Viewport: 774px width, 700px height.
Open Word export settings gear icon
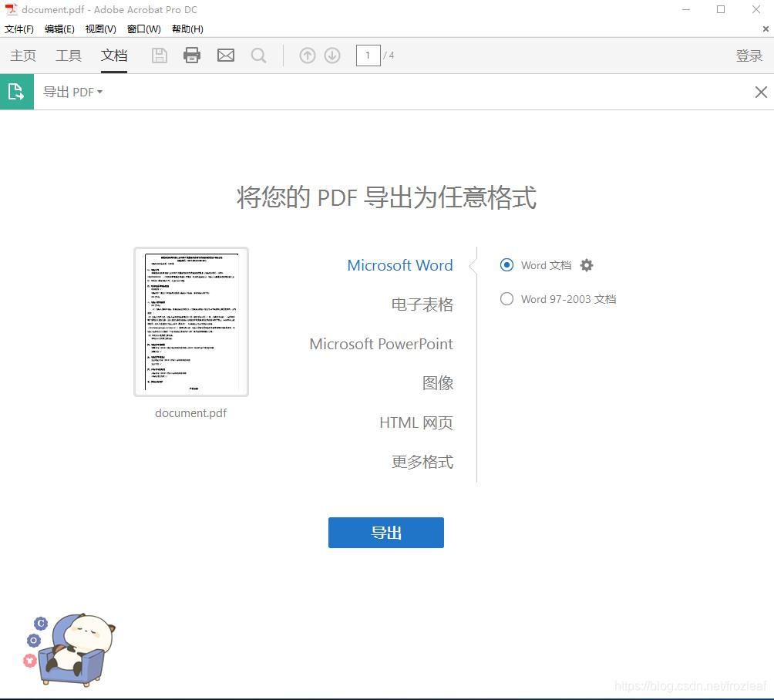[587, 265]
